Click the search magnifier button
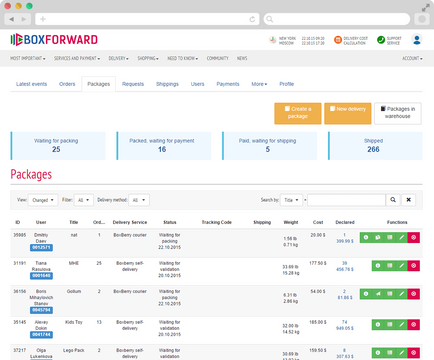Image resolution: width=434 pixels, height=360 pixels. point(393,200)
